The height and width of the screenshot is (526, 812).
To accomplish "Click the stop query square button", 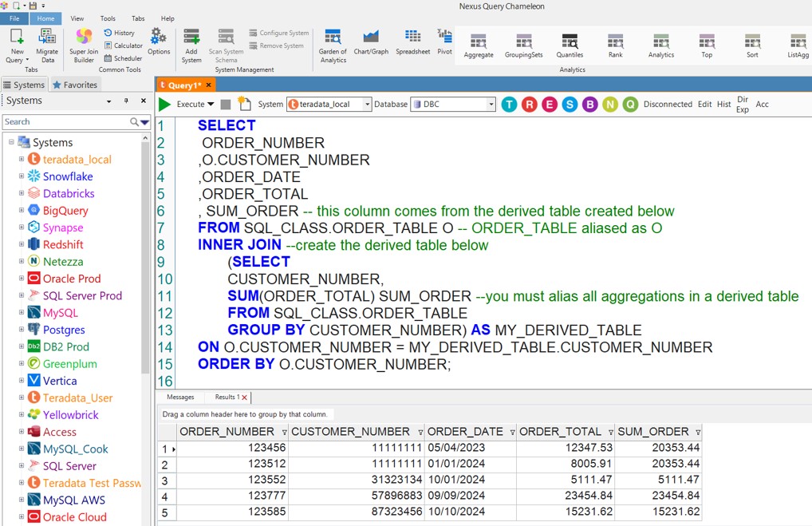I will [x=226, y=105].
